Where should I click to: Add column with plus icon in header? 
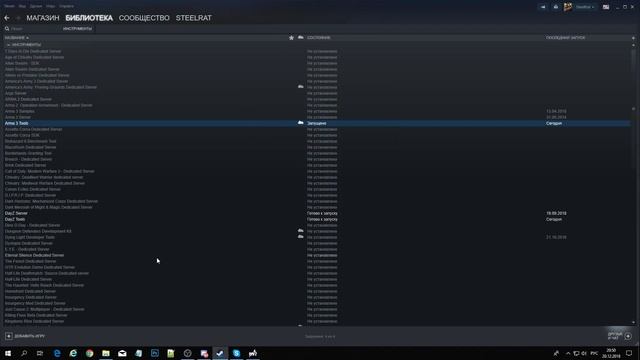pyautogui.click(x=633, y=38)
